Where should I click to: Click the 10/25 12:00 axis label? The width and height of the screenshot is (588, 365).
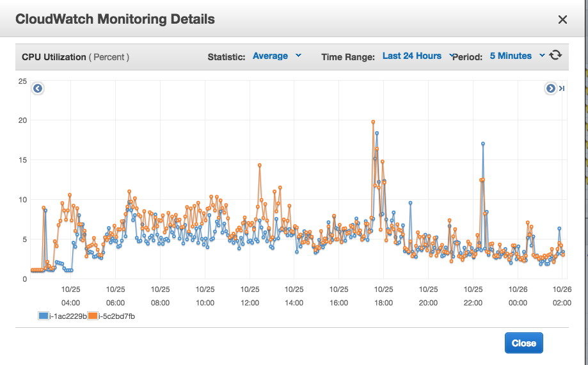(250, 296)
